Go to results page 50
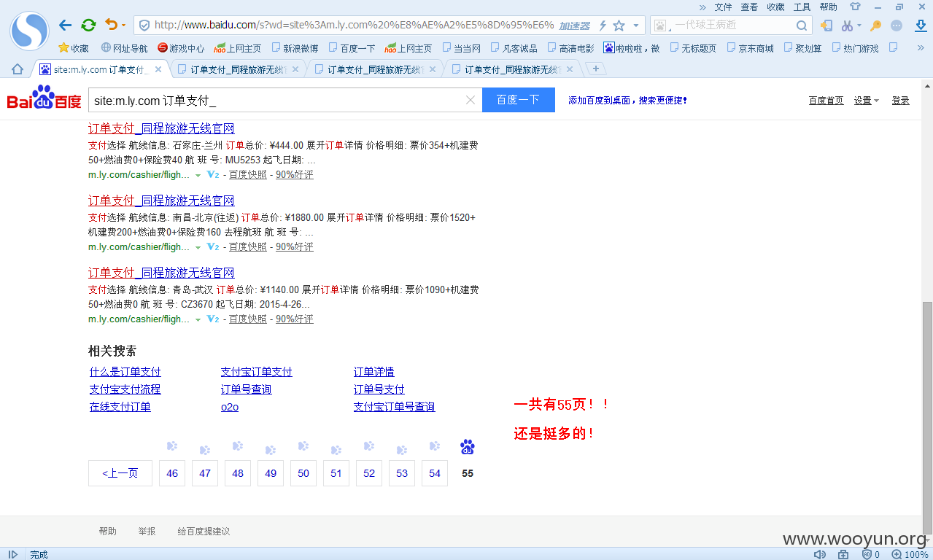 (x=303, y=473)
